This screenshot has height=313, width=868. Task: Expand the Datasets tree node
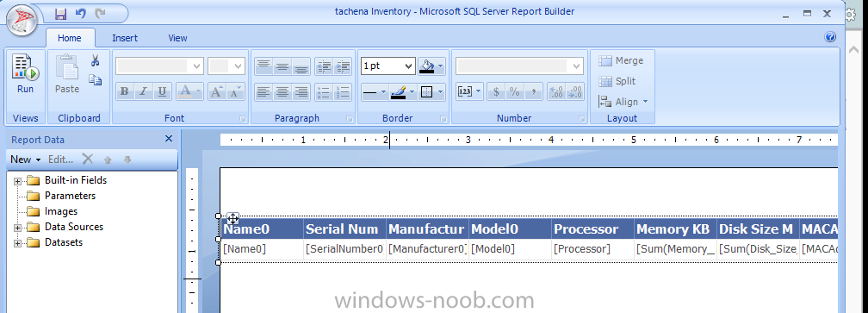click(x=18, y=243)
